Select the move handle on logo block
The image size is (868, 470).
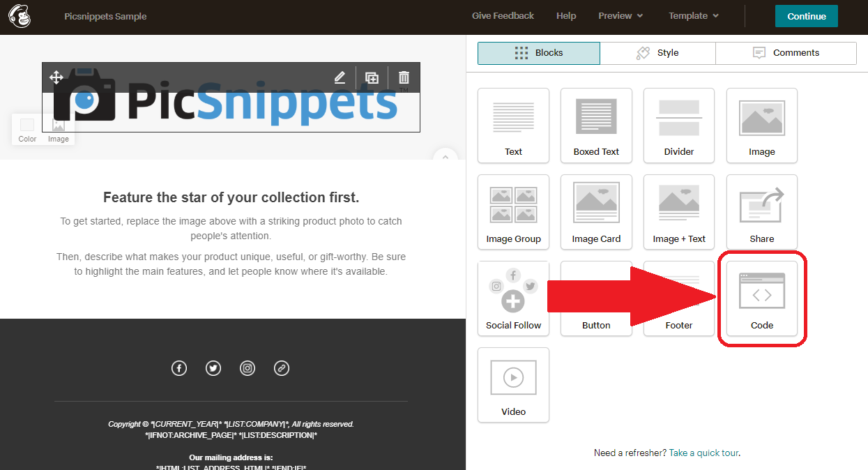[x=56, y=77]
